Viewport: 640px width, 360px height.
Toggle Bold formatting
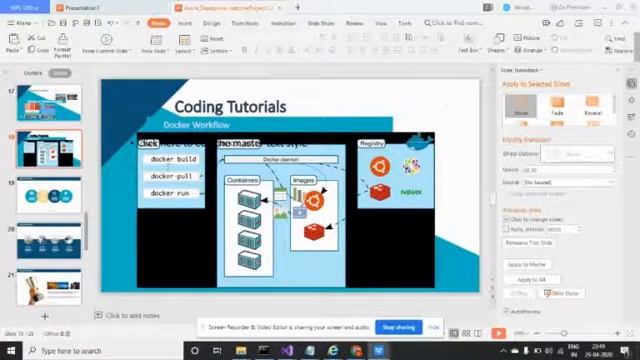tap(244, 50)
